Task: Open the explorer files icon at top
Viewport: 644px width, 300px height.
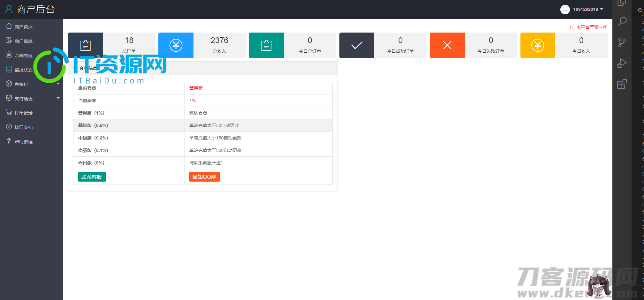Action: tap(622, 3)
